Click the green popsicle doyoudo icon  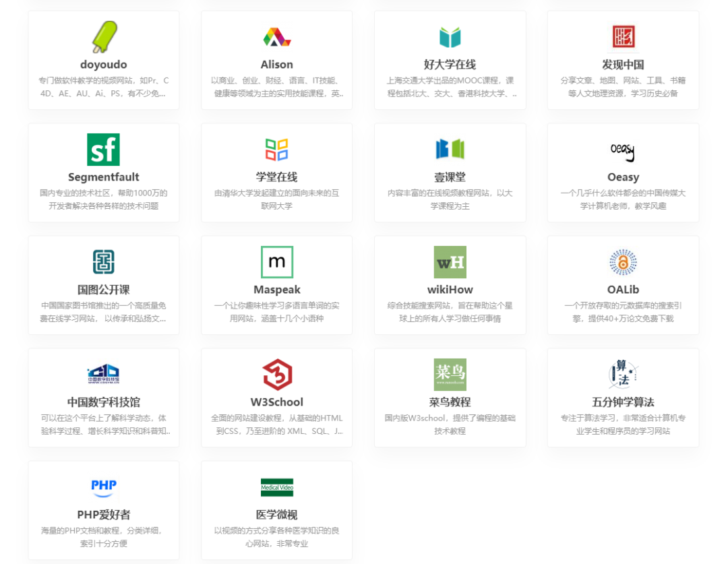(104, 37)
